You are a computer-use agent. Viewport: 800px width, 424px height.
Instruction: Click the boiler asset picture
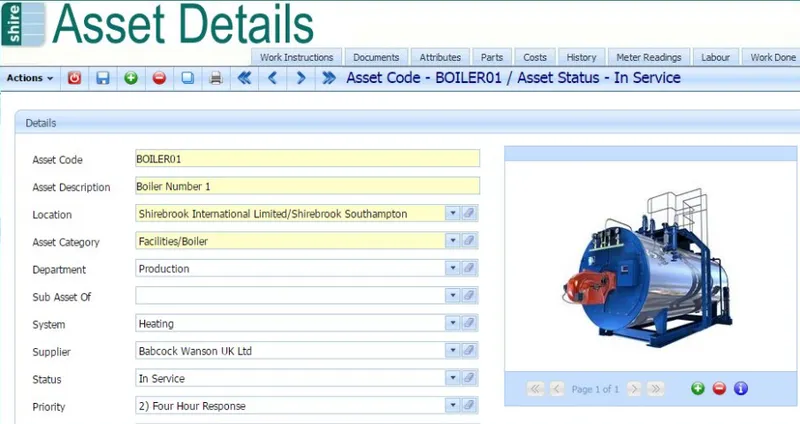pyautogui.click(x=649, y=269)
